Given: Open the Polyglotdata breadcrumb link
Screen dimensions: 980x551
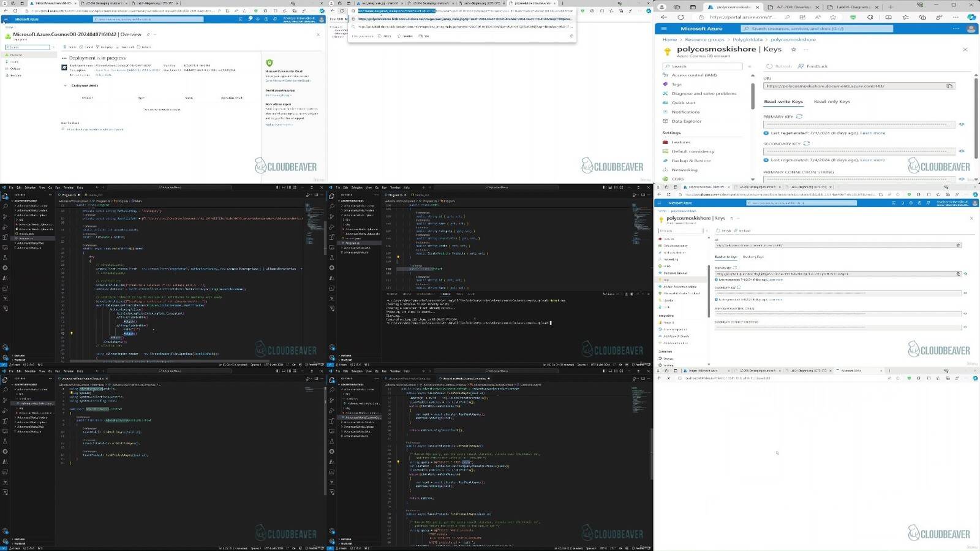Looking at the screenshot, I should click(x=747, y=40).
